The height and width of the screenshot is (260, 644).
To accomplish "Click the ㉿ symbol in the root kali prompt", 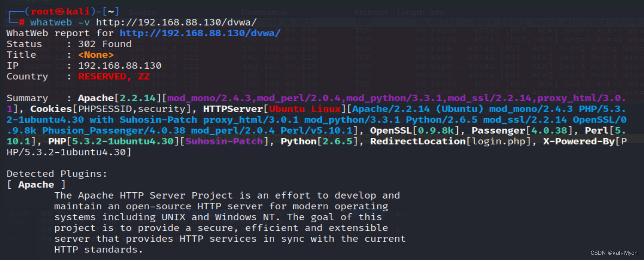I will pyautogui.click(x=60, y=12).
